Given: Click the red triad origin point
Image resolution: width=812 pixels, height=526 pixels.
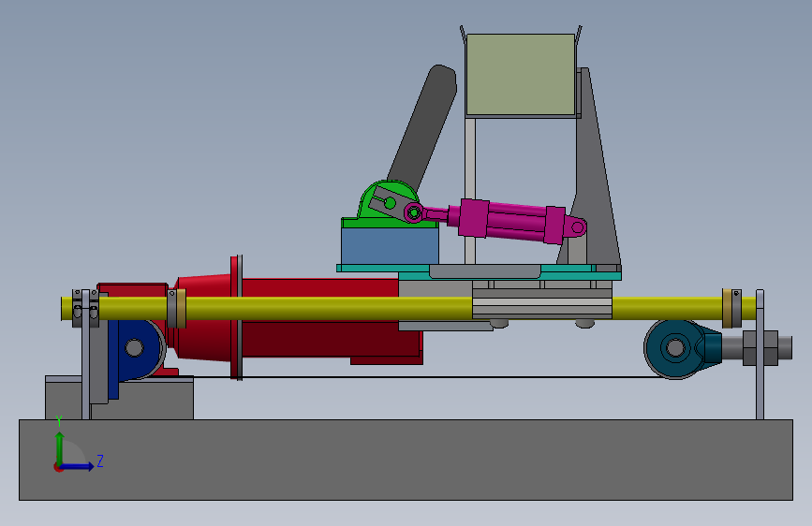Looking at the screenshot, I should point(58,467).
